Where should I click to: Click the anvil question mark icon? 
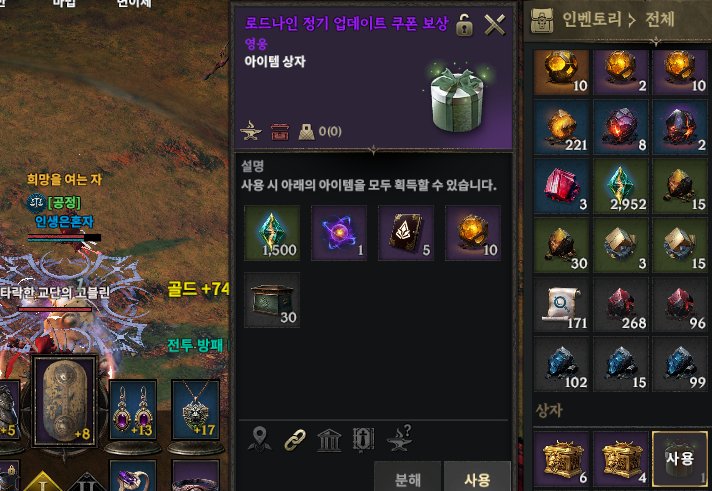click(400, 439)
